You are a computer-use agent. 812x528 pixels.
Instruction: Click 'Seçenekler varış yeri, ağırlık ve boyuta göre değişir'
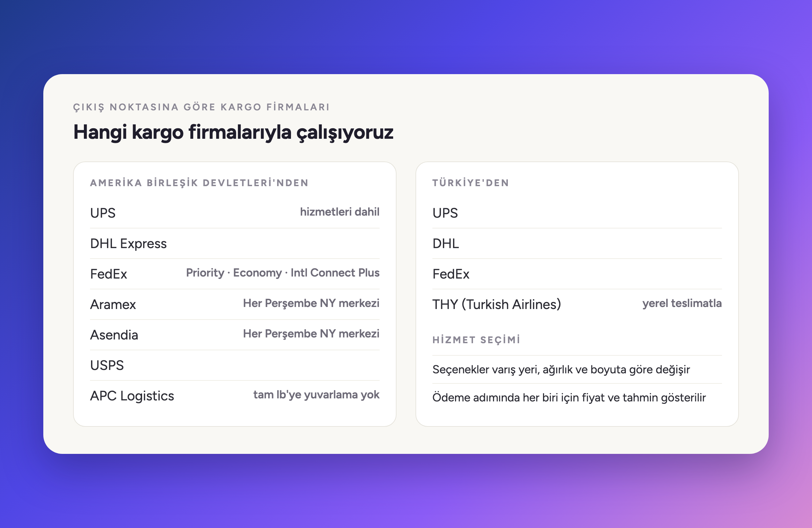click(x=561, y=370)
